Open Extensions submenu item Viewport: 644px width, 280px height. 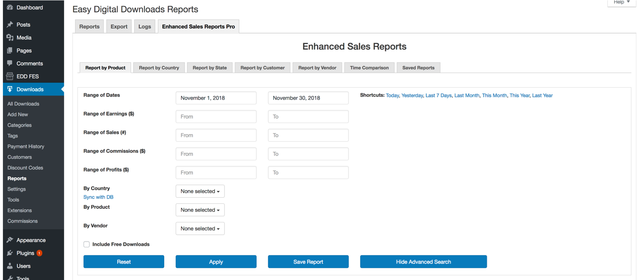(x=20, y=211)
